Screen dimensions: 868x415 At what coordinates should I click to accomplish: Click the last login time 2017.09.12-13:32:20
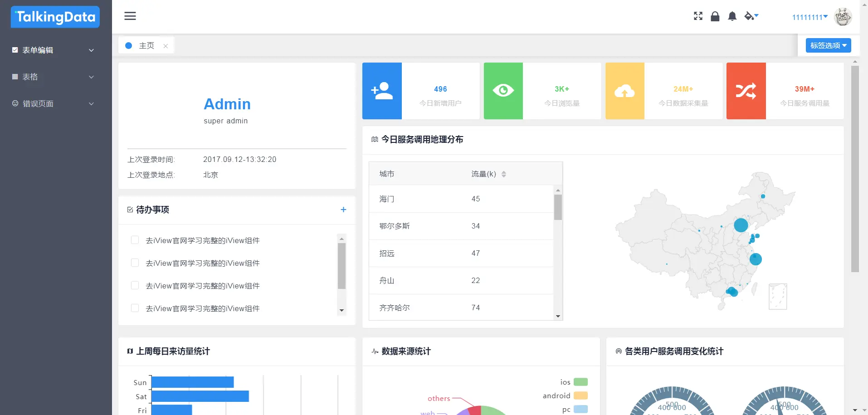tap(240, 159)
